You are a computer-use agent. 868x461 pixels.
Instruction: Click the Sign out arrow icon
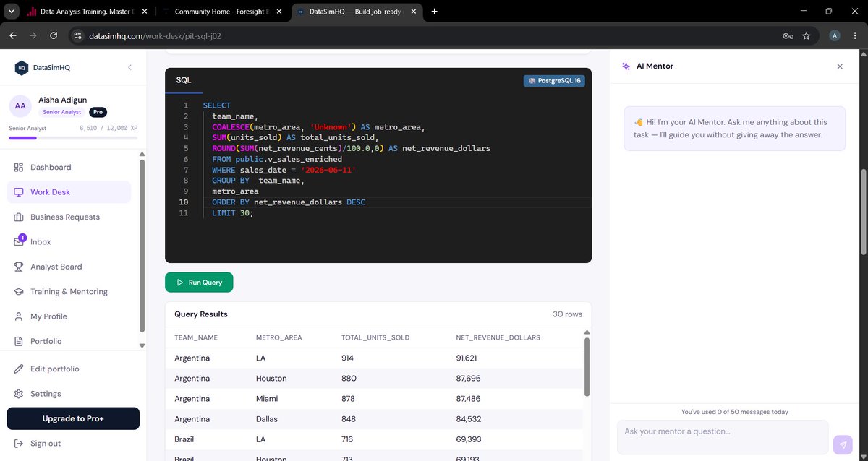click(x=19, y=443)
